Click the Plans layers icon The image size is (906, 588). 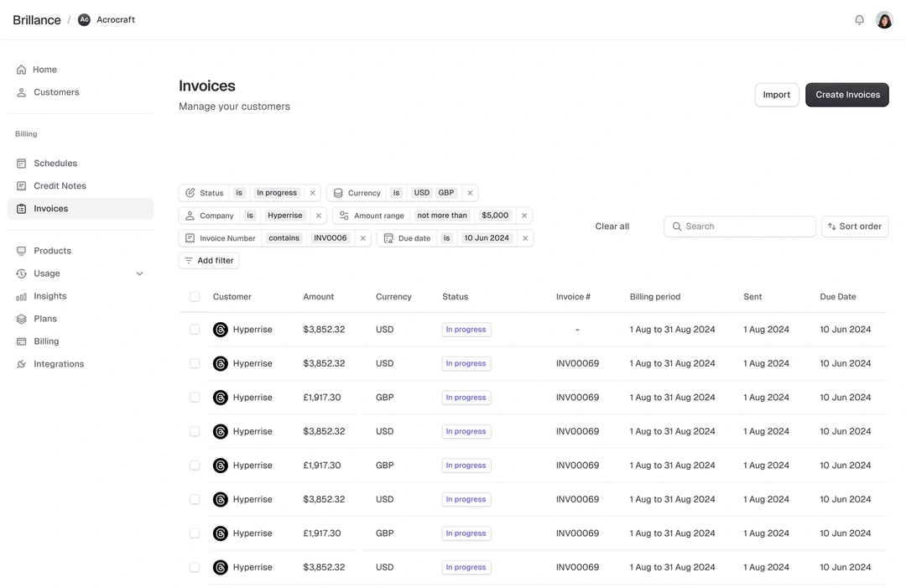[x=21, y=319]
